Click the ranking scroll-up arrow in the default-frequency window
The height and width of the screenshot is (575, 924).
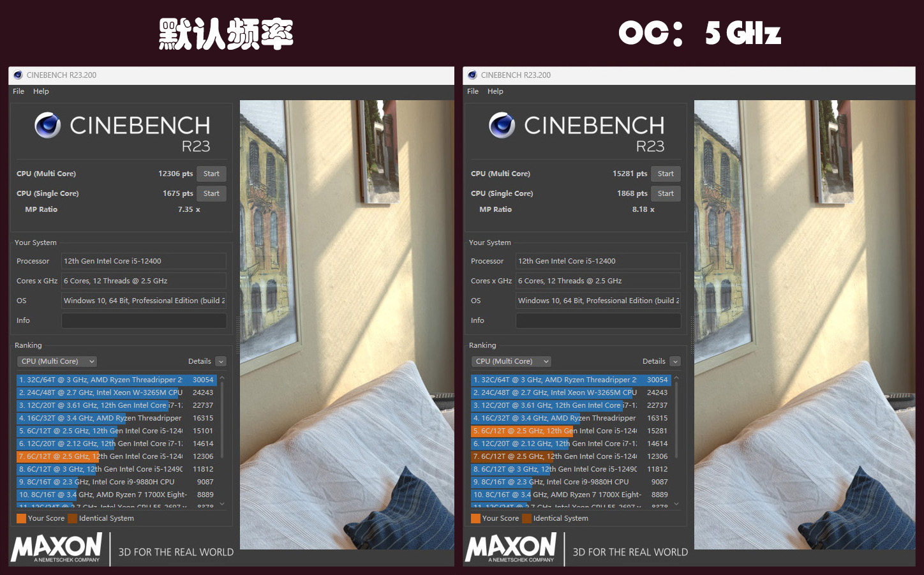click(222, 378)
